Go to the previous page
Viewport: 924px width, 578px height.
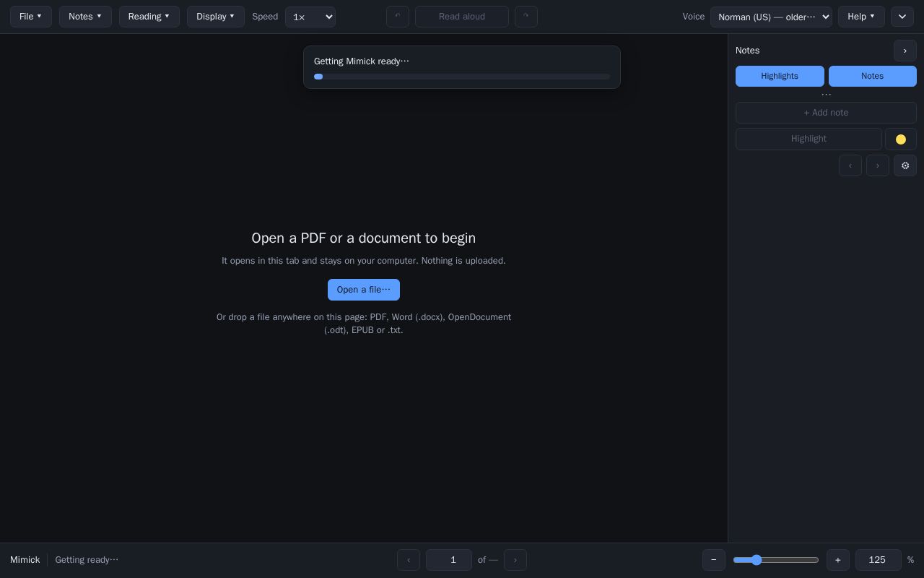409,560
